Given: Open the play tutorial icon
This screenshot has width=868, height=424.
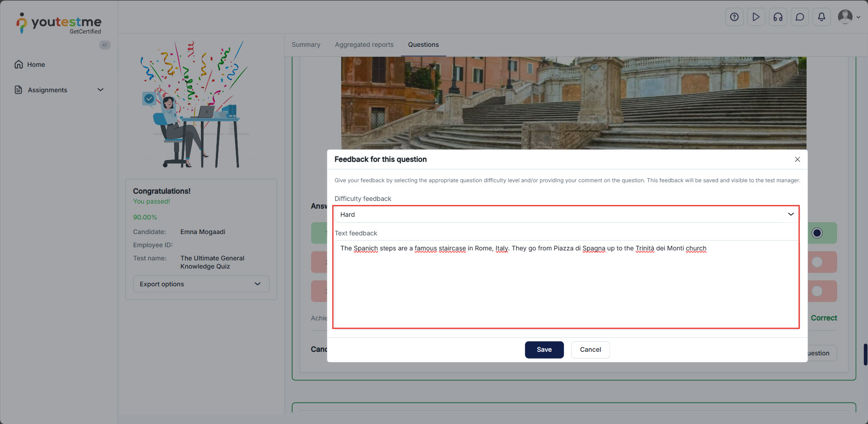Looking at the screenshot, I should click(x=756, y=17).
